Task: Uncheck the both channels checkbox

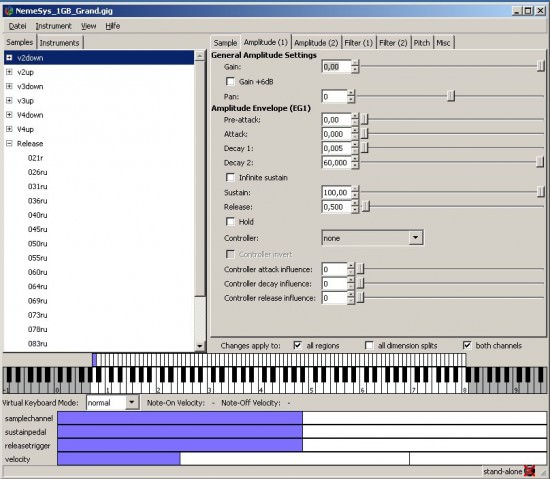Action: [x=467, y=345]
